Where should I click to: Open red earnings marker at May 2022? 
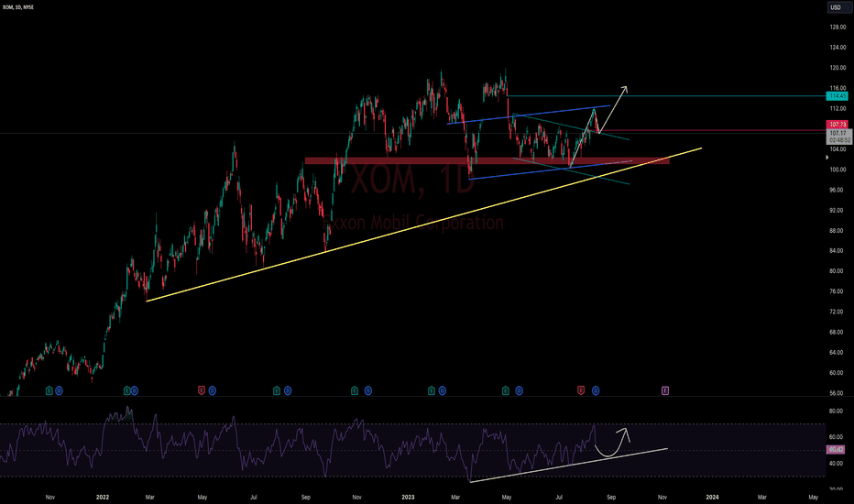pyautogui.click(x=202, y=390)
